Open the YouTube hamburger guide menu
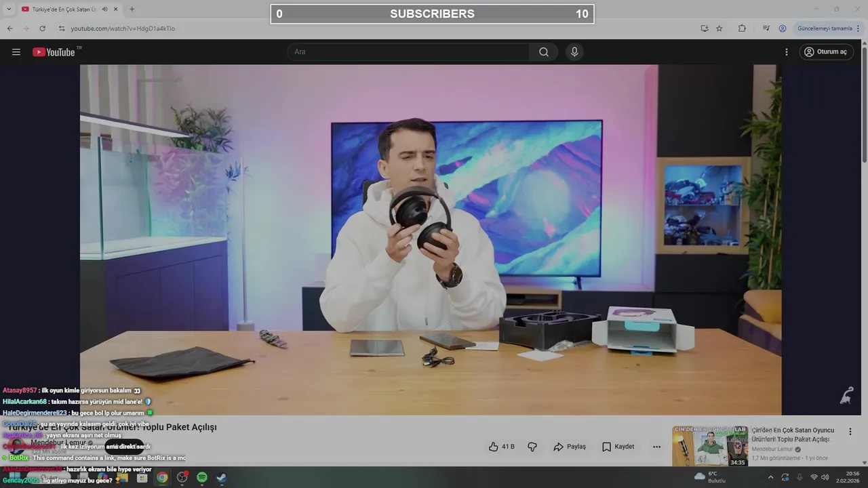The height and width of the screenshot is (488, 868). (16, 52)
